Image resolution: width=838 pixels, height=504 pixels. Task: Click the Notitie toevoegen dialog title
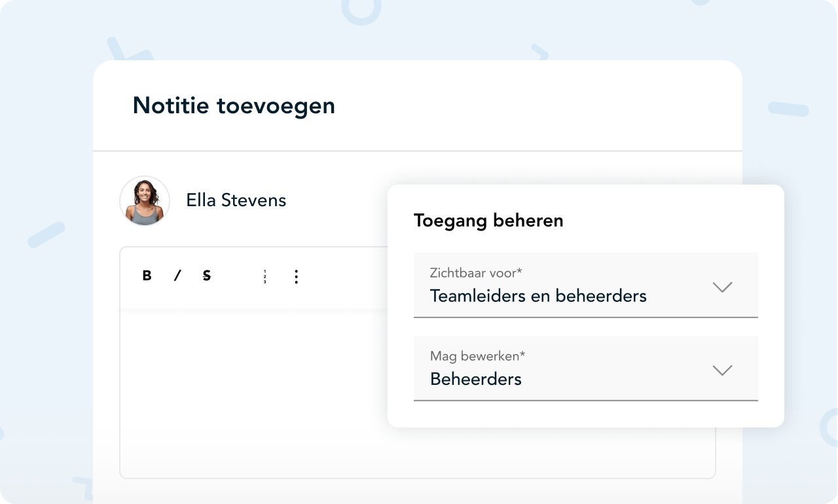(234, 105)
